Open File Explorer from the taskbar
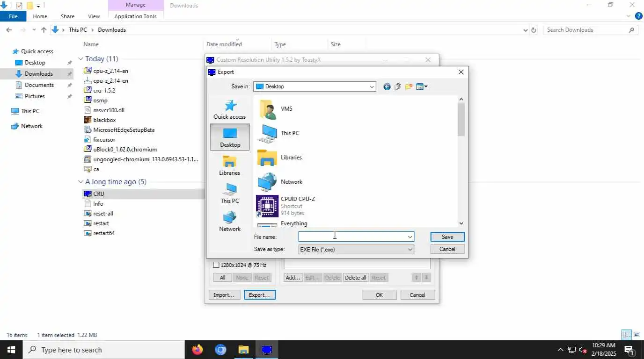The image size is (644, 359). tap(243, 350)
